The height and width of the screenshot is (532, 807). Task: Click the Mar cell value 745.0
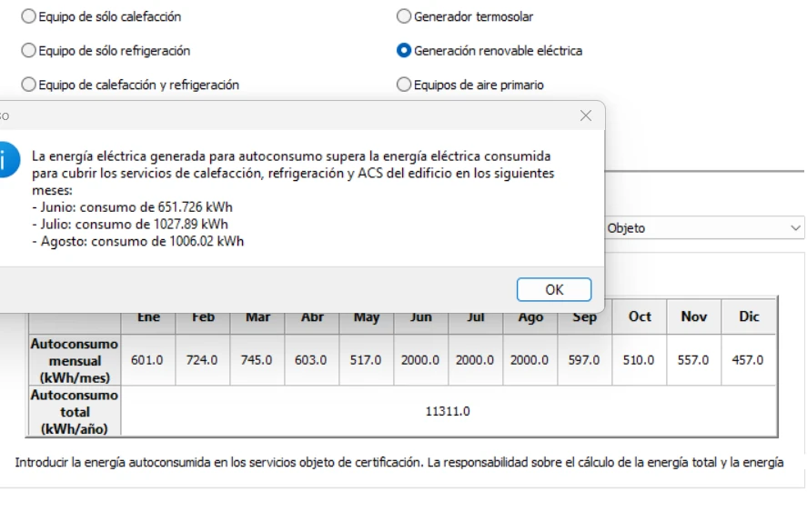(257, 360)
